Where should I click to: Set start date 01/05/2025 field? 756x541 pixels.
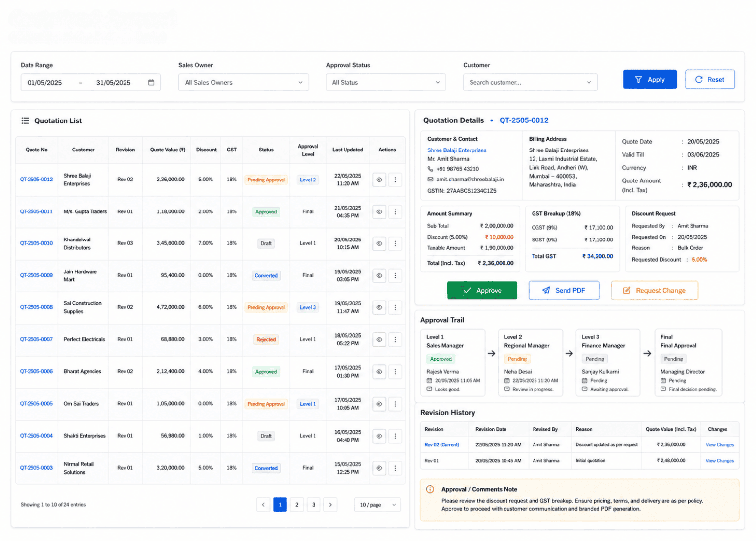(45, 82)
